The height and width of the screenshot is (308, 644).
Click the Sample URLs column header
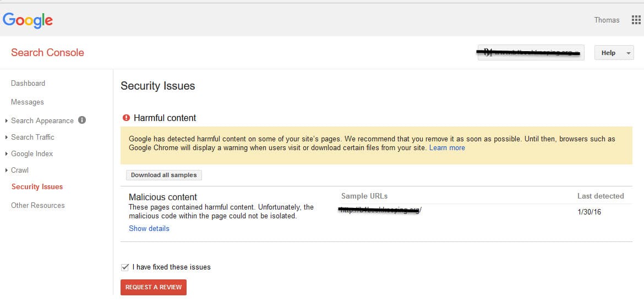tap(364, 196)
